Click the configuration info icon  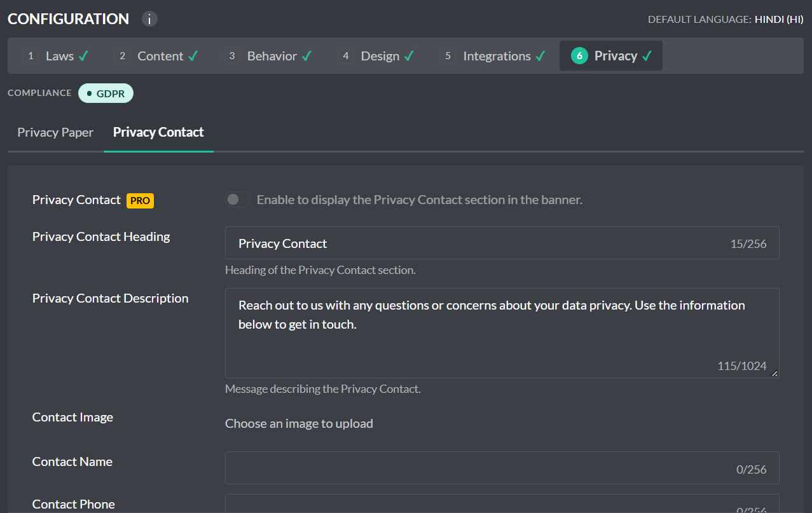[149, 19]
